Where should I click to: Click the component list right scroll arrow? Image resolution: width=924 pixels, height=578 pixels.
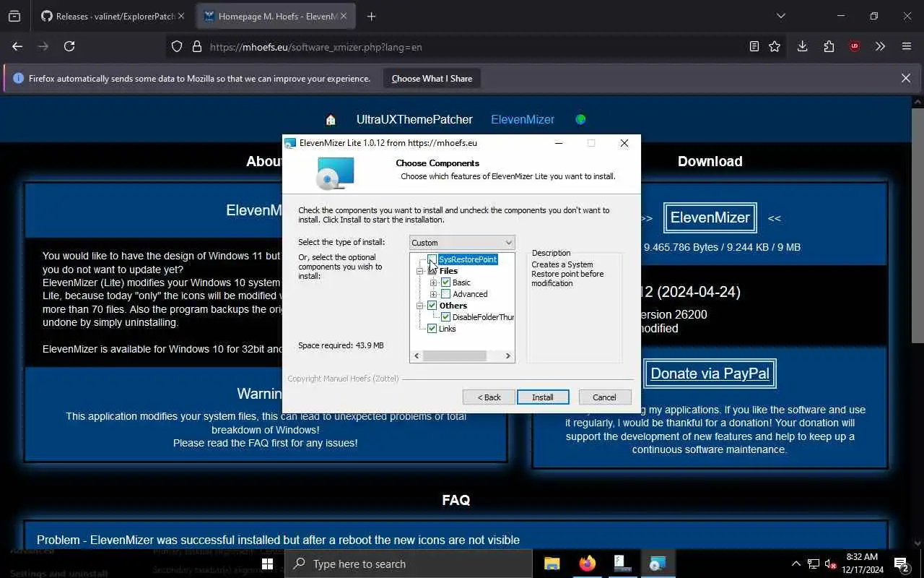pos(507,355)
